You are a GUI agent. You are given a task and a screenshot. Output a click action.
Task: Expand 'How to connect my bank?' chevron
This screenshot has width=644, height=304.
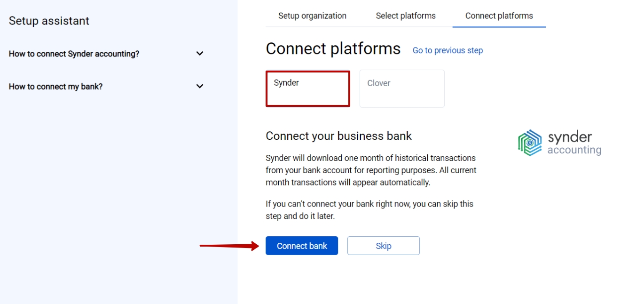pyautogui.click(x=200, y=86)
